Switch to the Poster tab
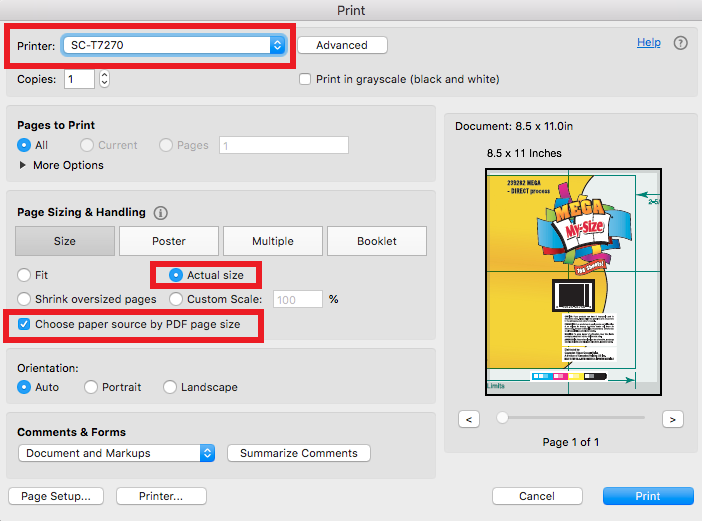This screenshot has height=521, width=702. pyautogui.click(x=169, y=241)
